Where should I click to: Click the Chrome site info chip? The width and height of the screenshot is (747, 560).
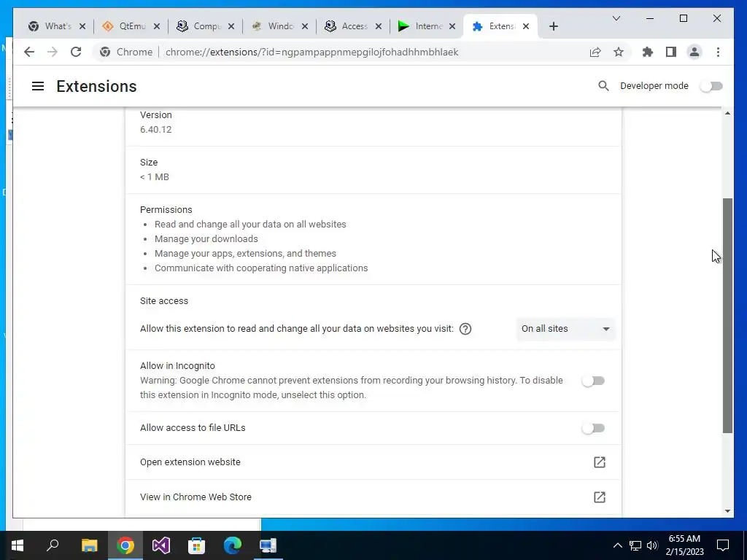(126, 52)
